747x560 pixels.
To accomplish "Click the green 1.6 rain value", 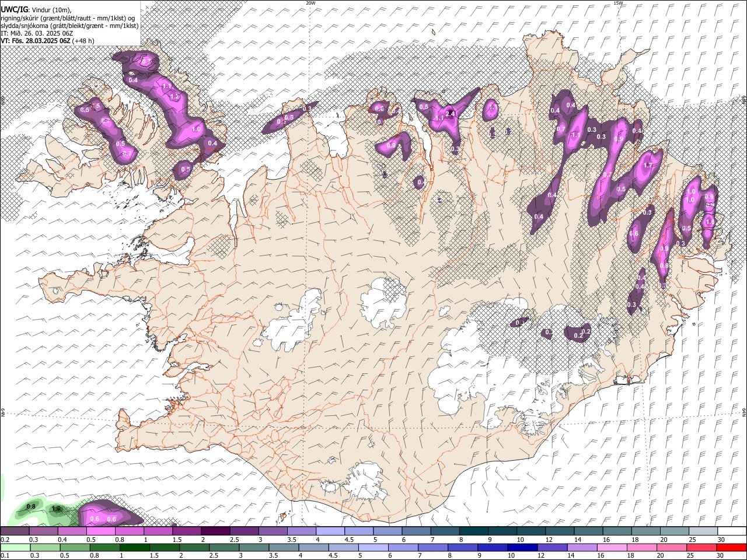I will 57,509.
